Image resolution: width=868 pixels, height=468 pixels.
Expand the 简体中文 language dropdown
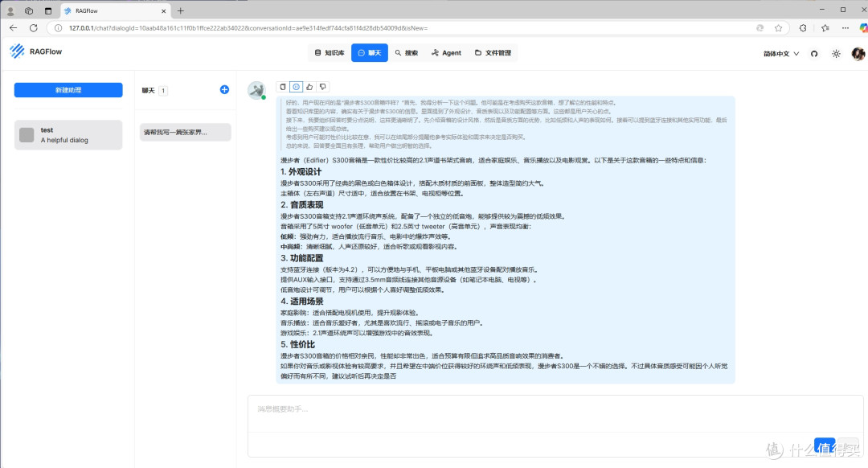click(781, 54)
